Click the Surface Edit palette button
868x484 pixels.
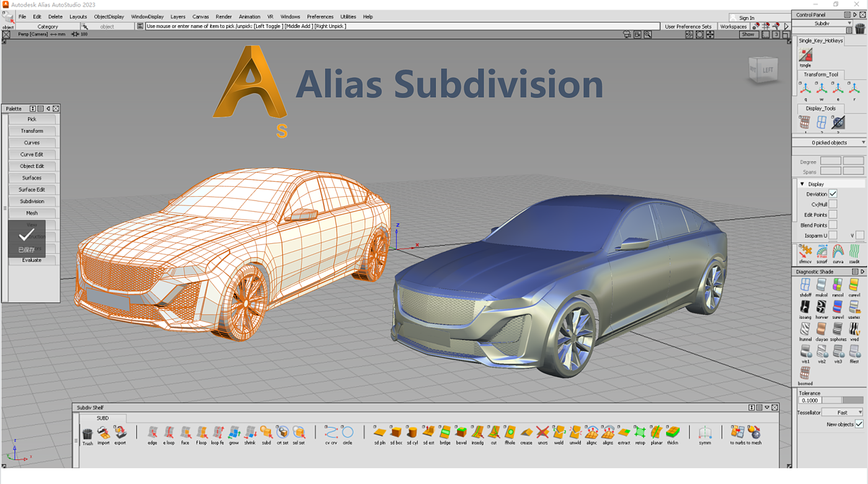tap(32, 190)
